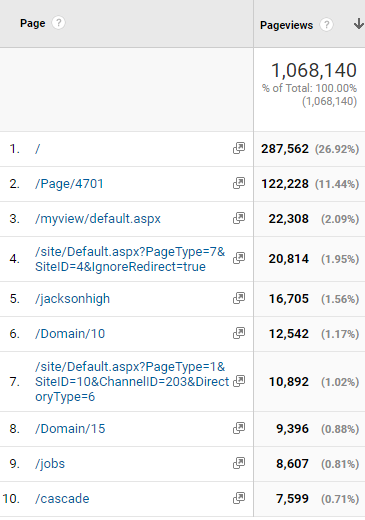Click external link icon beside /jacksonhigh
This screenshot has width=365, height=520.
(239, 298)
